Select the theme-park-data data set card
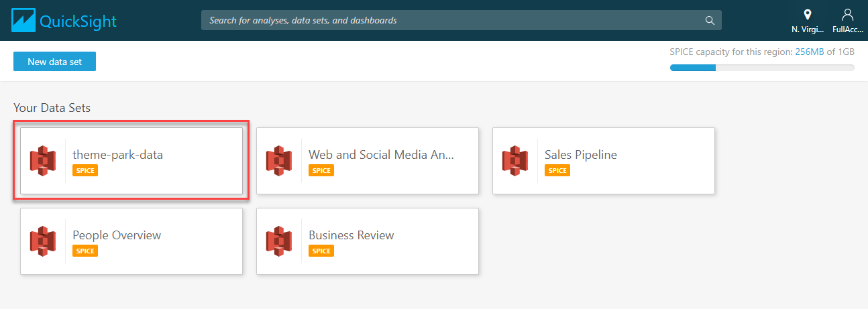 point(131,161)
